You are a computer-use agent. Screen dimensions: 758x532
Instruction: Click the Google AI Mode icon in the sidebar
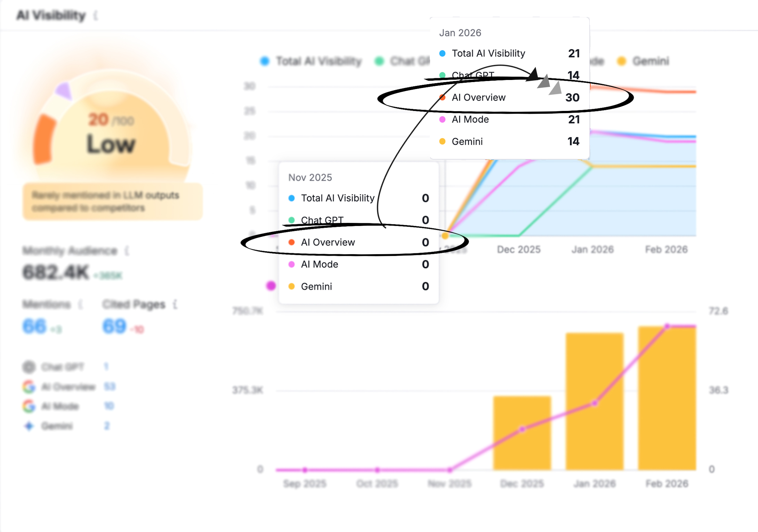click(x=29, y=406)
